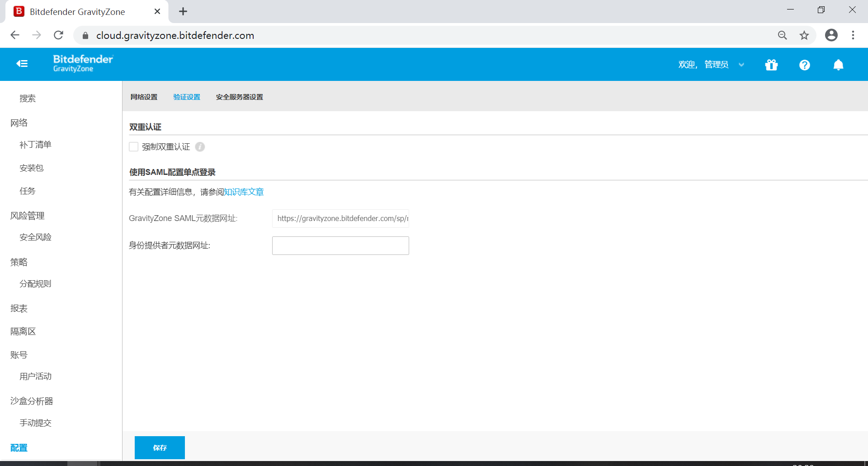The width and height of the screenshot is (868, 466).
Task: Close the Bitdefender GravityZone browser tab
Action: pos(157,12)
